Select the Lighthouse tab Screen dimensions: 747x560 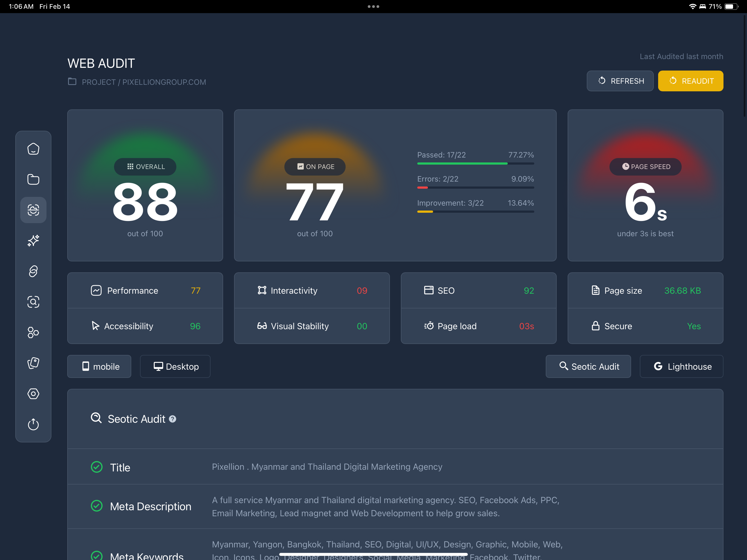(681, 366)
